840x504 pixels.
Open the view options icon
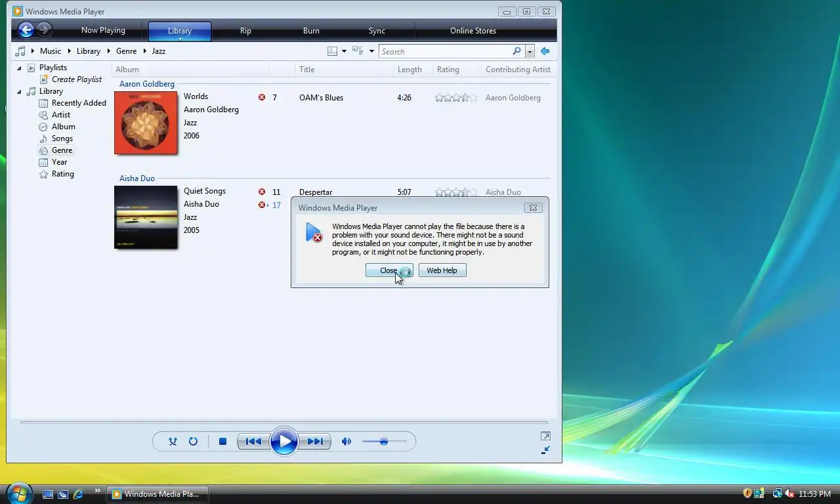pyautogui.click(x=358, y=51)
